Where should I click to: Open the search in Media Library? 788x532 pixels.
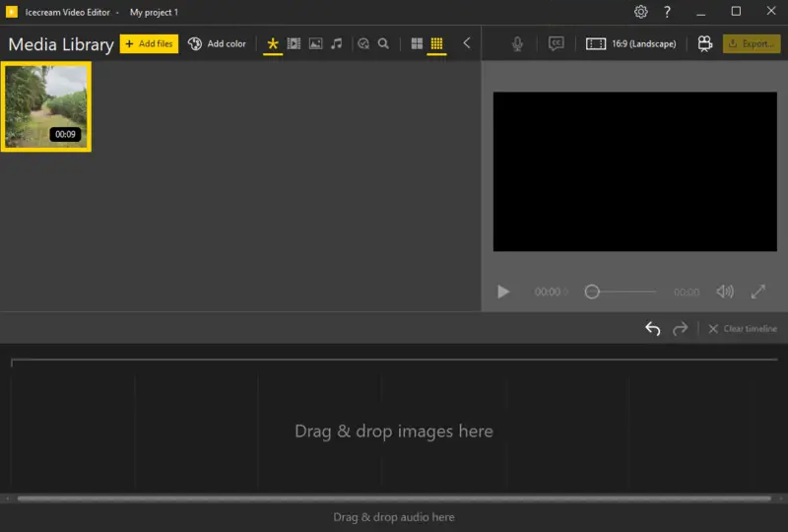pyautogui.click(x=383, y=44)
